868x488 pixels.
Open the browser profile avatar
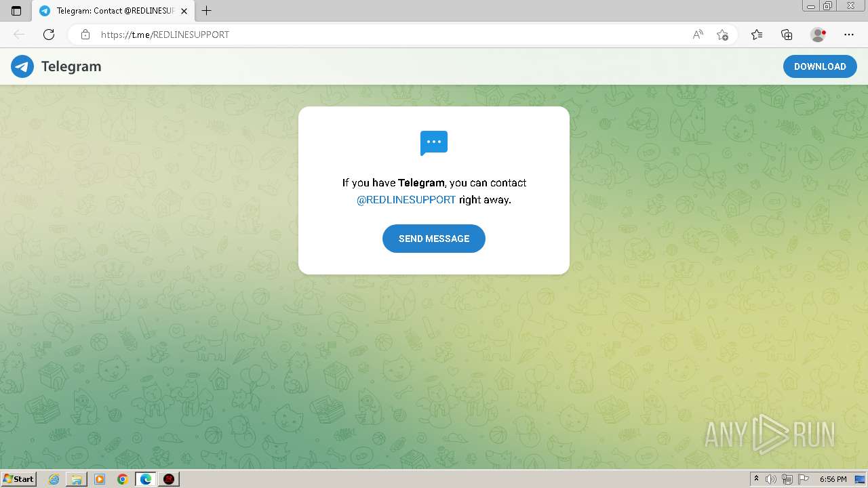[x=818, y=35]
